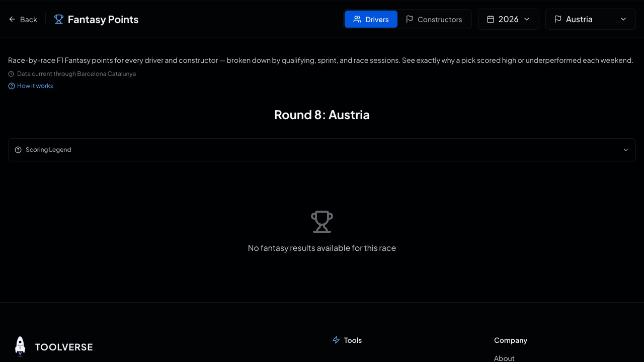Click the Fantasy Points page title

click(x=103, y=19)
